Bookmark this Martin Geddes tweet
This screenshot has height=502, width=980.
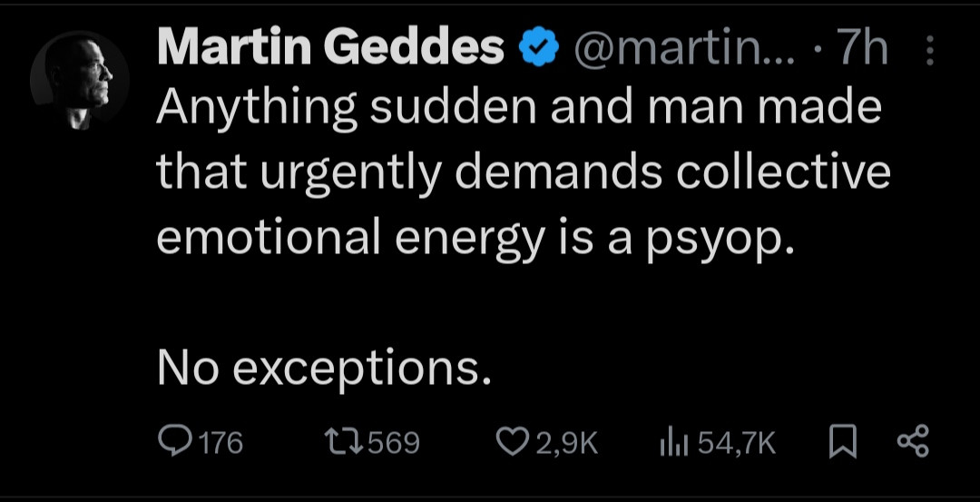[842, 442]
